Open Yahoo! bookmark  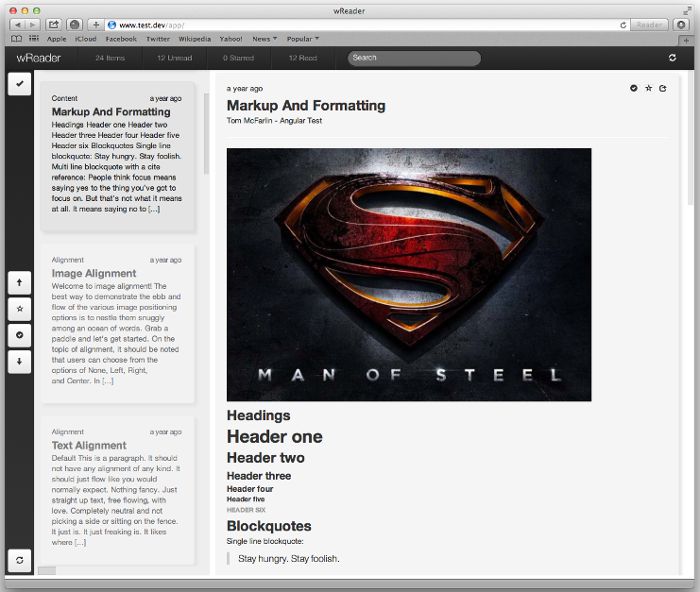point(231,39)
